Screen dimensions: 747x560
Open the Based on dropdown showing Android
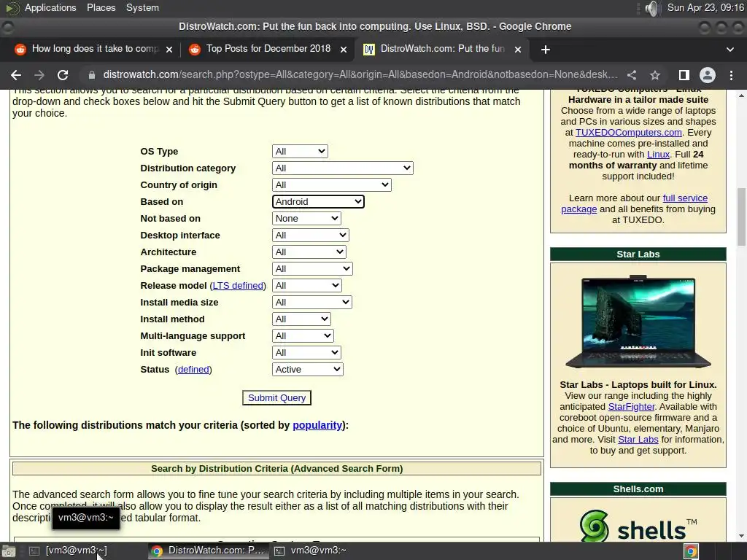[318, 201]
